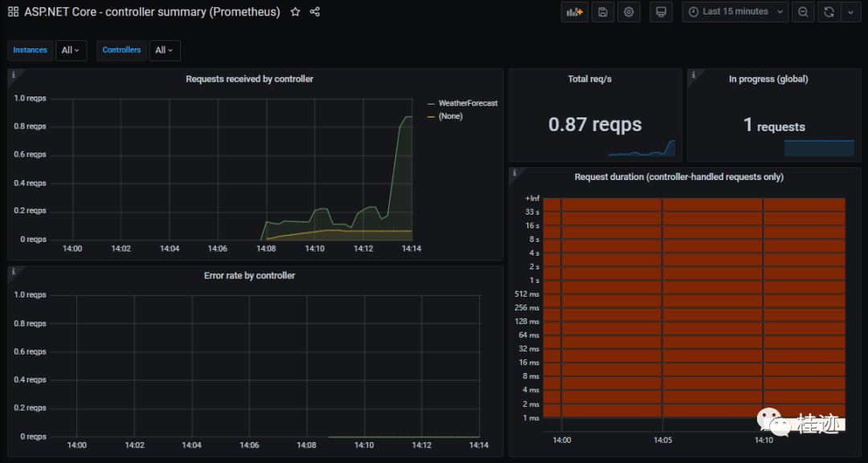Click the Instances variable label

(30, 51)
